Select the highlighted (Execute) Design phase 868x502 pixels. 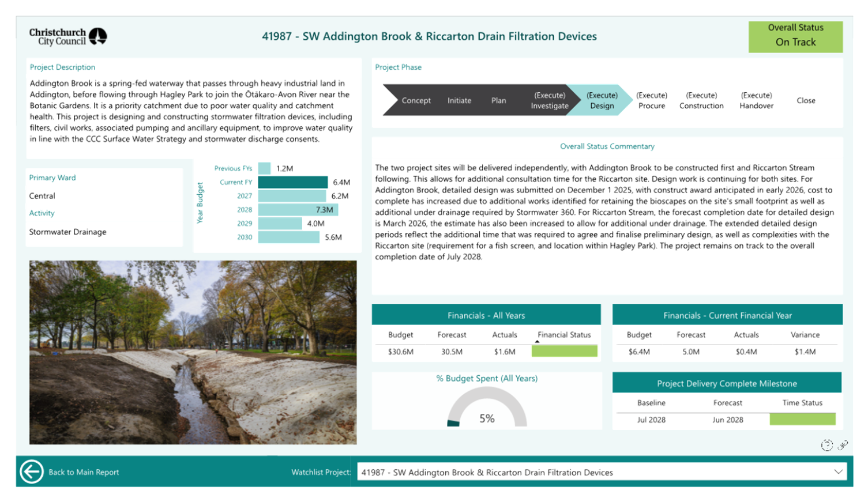click(601, 100)
